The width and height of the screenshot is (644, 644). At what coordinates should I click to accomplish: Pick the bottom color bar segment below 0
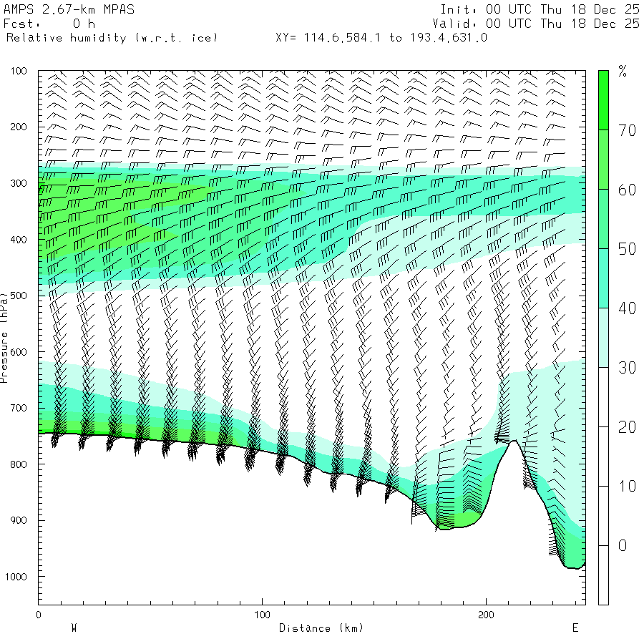603,575
